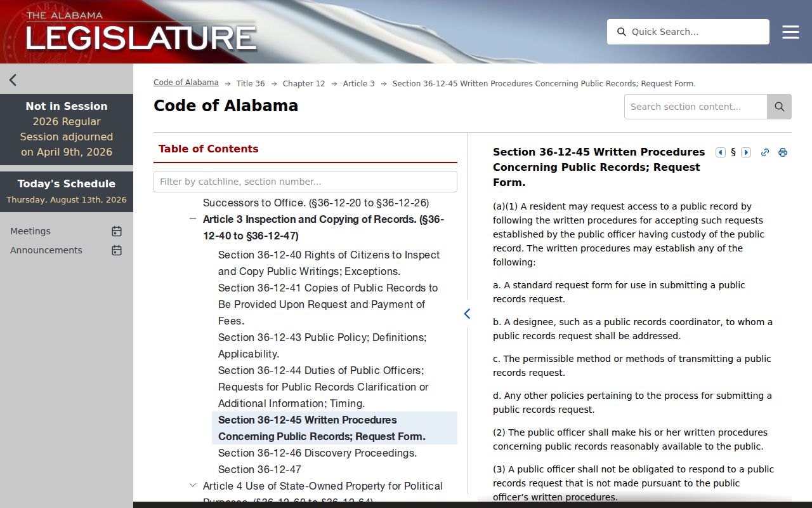Collapse Article 3 Inspection and Copying tree node
This screenshot has width=812, height=508.
pyautogui.click(x=192, y=219)
